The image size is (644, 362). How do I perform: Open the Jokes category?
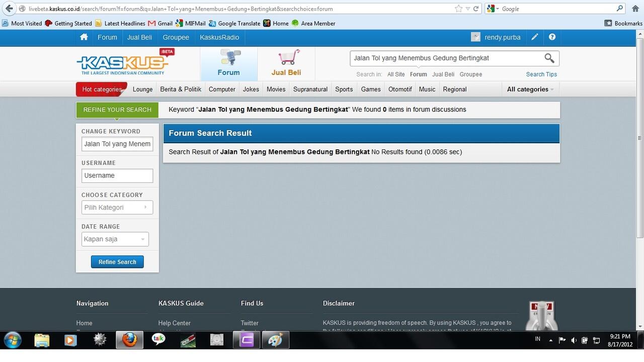pyautogui.click(x=251, y=89)
